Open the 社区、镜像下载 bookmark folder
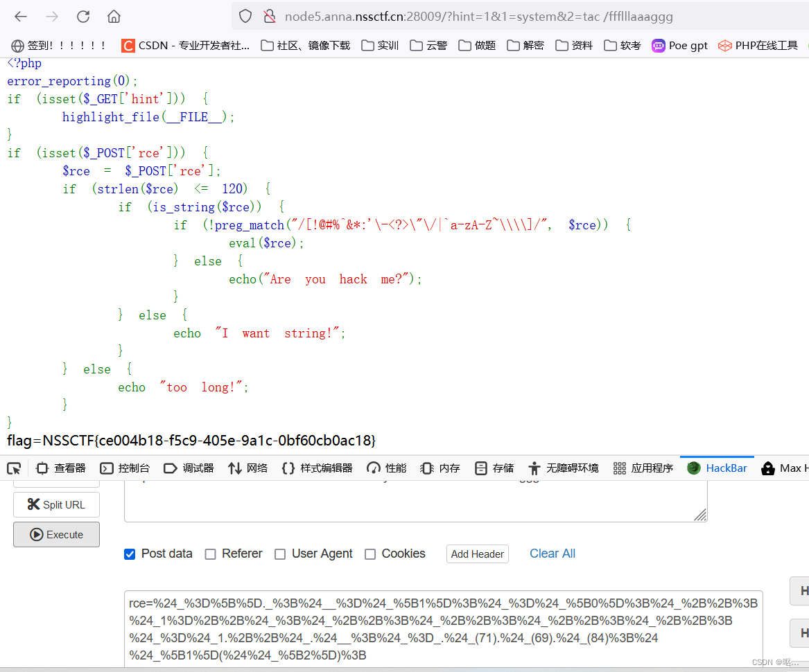Image resolution: width=809 pixels, height=672 pixels. (306, 46)
